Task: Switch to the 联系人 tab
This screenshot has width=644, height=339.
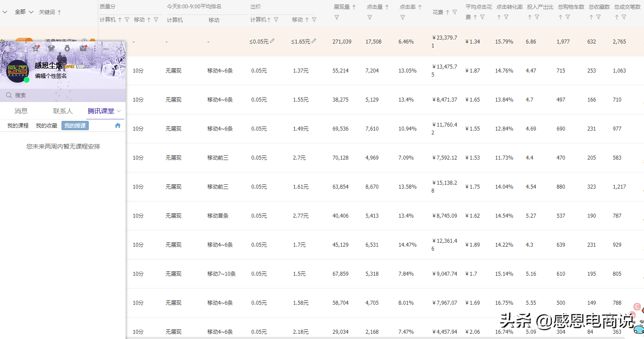Action: [62, 111]
